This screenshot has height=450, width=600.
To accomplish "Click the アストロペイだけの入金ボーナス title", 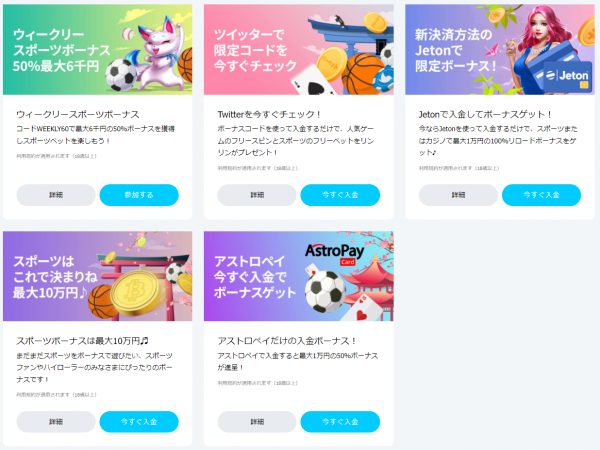I will 287,341.
